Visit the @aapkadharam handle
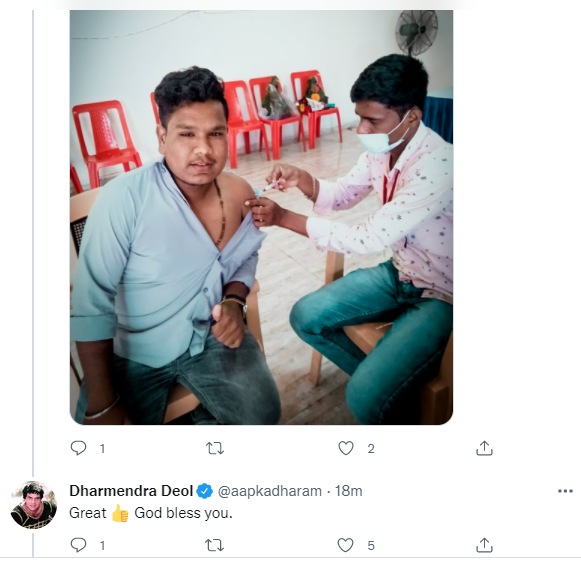The height and width of the screenshot is (563, 581). 270,491
